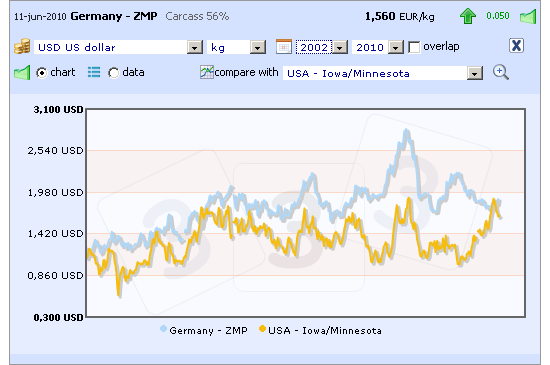This screenshot has height=365, width=550.
Task: Click the 0,860 USD axis label
Action: pos(55,276)
